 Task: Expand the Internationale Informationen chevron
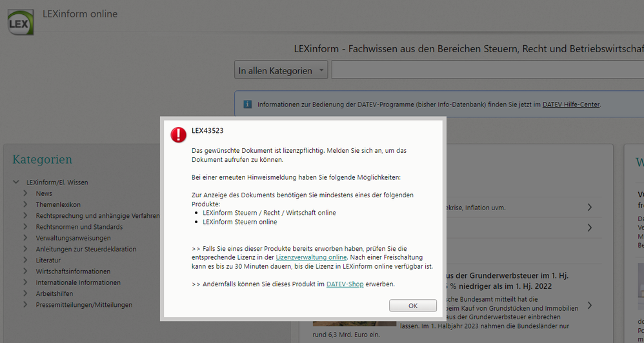(x=25, y=282)
